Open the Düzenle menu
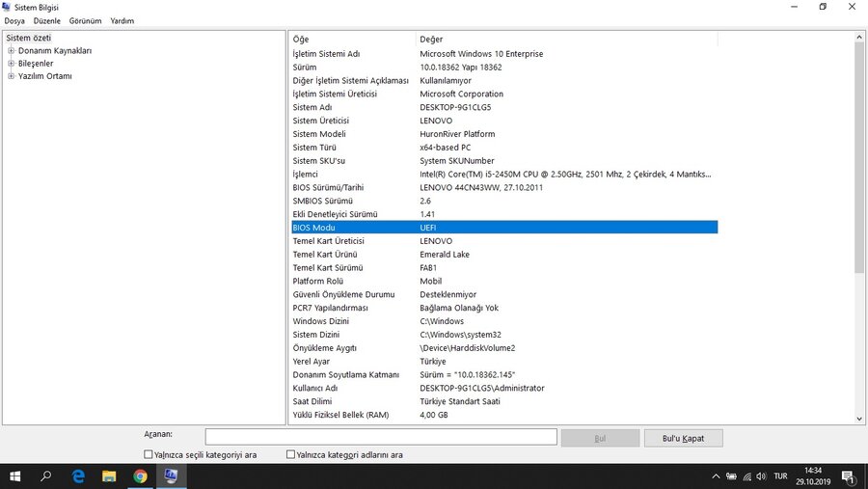 (x=47, y=20)
